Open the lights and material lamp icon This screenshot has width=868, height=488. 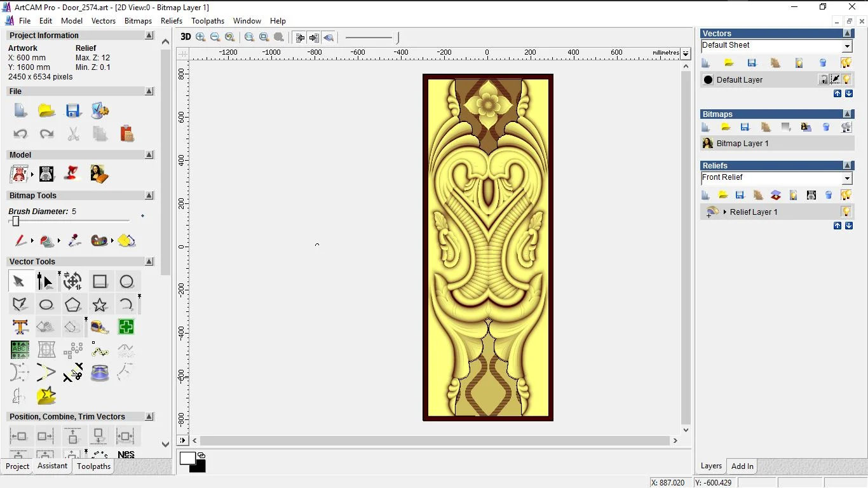coord(72,173)
